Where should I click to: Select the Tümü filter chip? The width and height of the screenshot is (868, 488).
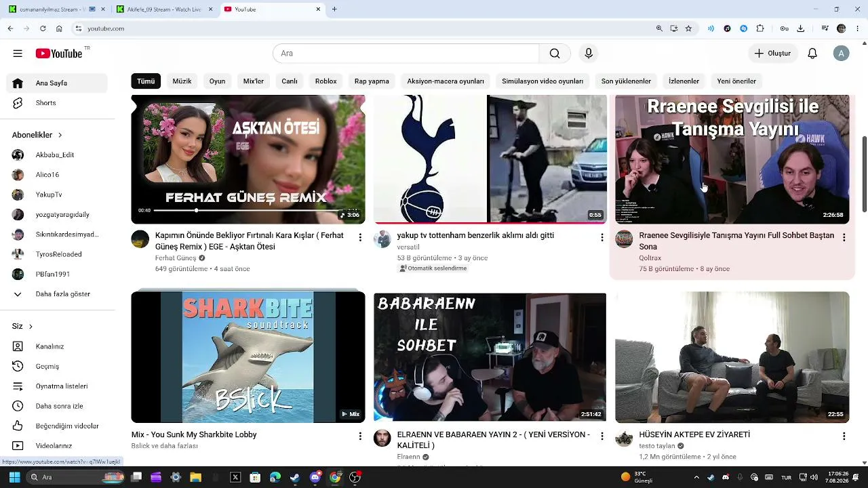coord(146,81)
